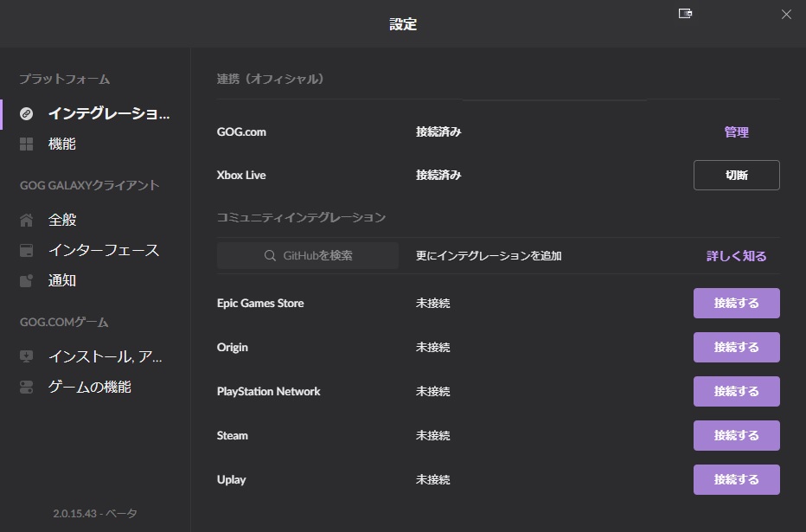The image size is (806, 532).
Task: Click the コミュニティインテグレーション heading
Action: click(301, 217)
